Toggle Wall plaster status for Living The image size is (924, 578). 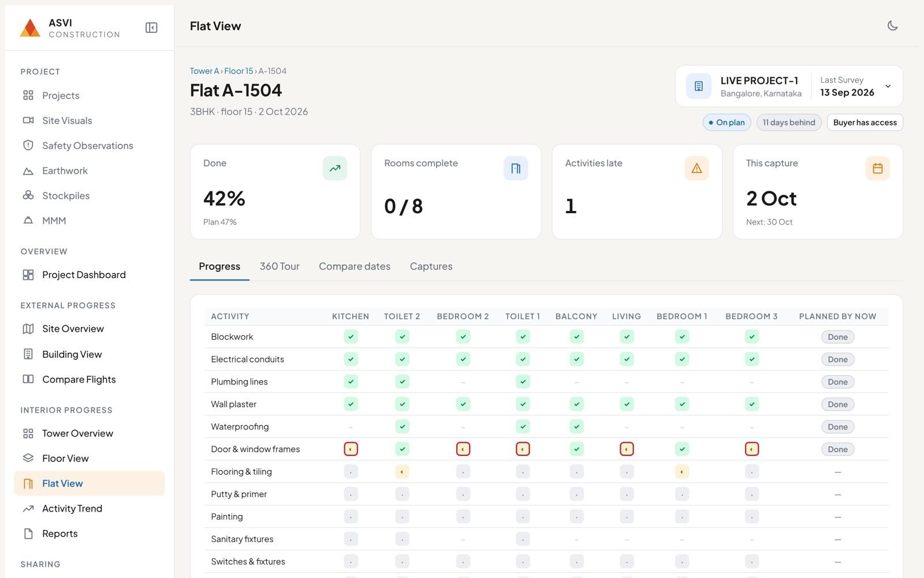point(627,404)
